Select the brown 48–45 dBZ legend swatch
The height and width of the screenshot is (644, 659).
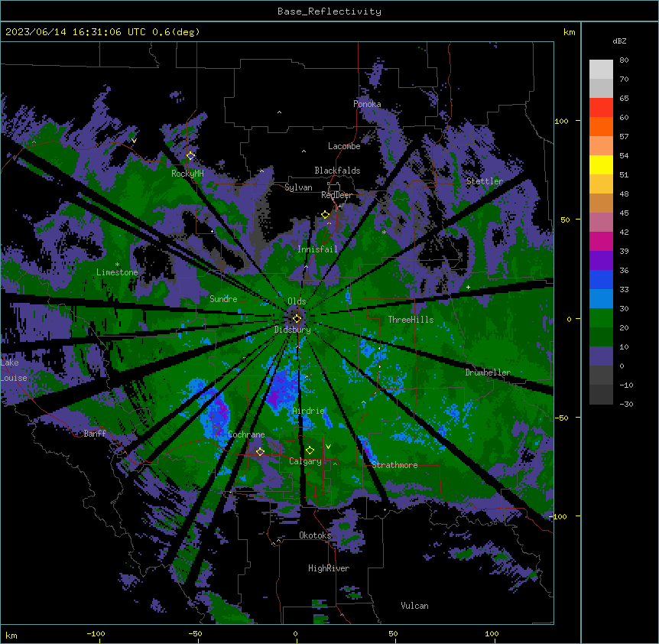click(x=601, y=203)
